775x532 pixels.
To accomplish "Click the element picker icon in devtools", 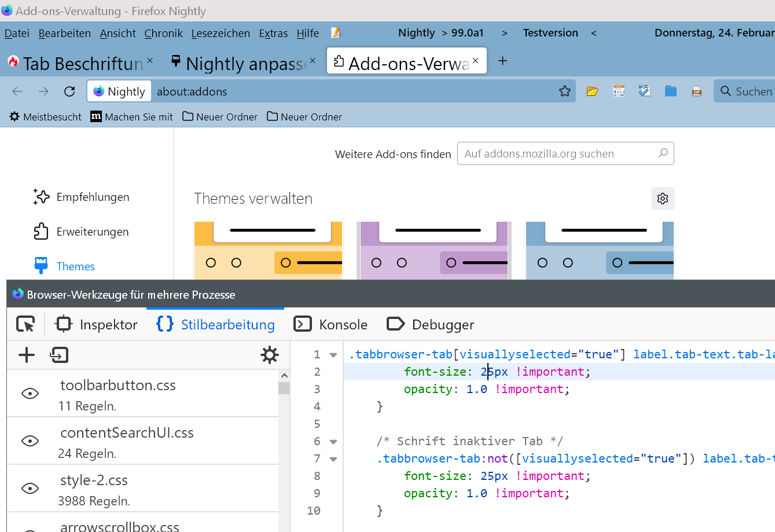I will click(25, 324).
